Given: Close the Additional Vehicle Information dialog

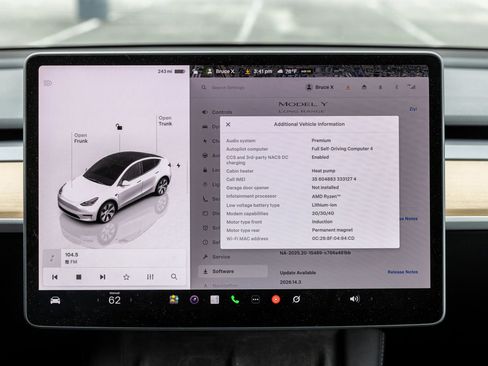Looking at the screenshot, I should pos(228,124).
